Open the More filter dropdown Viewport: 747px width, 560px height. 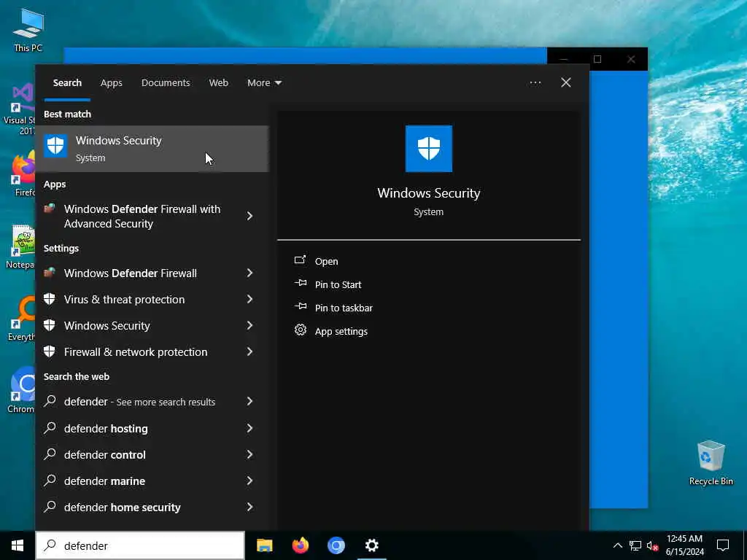pyautogui.click(x=264, y=83)
